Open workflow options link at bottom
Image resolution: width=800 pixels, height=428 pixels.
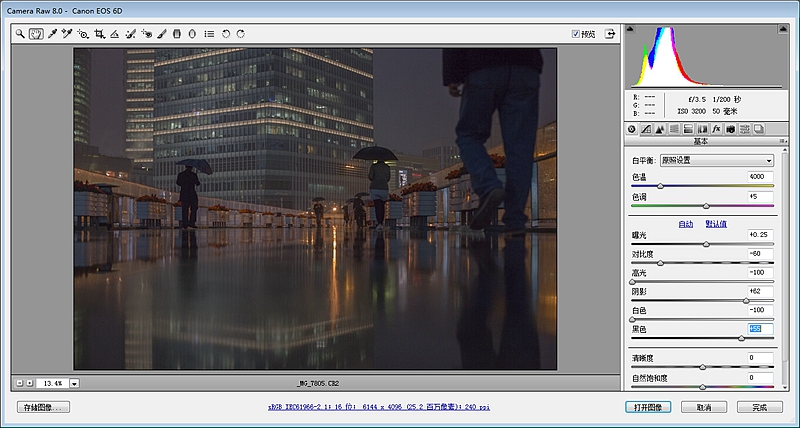click(379, 407)
